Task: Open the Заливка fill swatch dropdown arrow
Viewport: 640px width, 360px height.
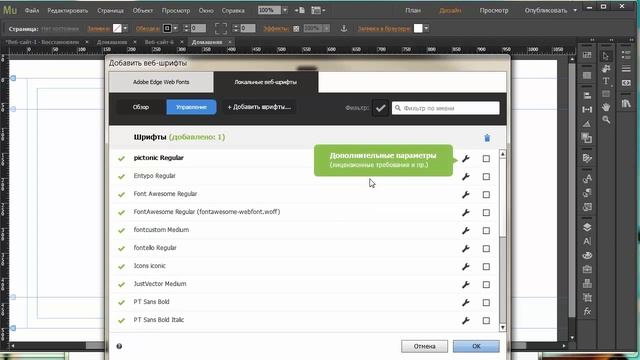Action: (x=125, y=28)
